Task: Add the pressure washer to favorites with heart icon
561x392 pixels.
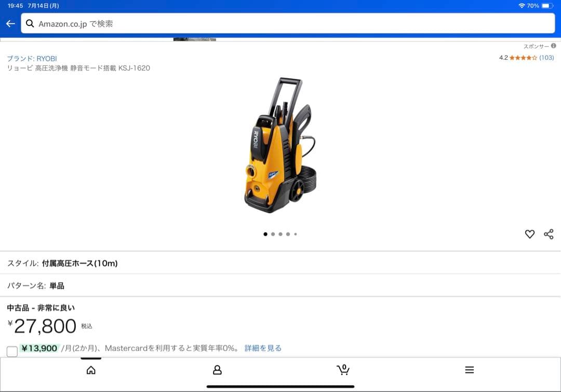Action: point(529,234)
